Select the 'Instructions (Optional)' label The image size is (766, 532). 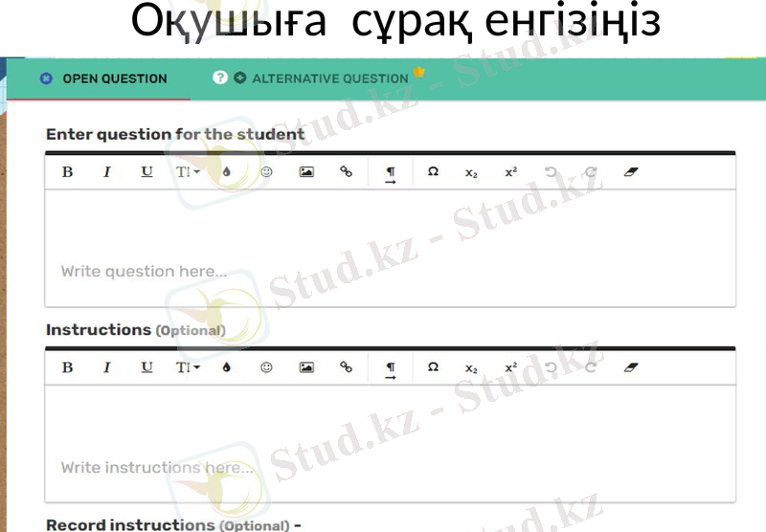(136, 330)
